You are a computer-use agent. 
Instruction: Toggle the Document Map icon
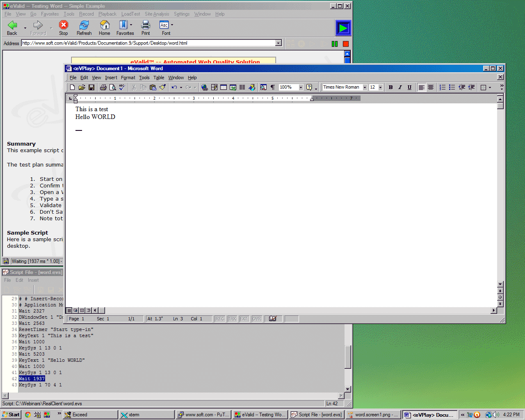[263, 87]
